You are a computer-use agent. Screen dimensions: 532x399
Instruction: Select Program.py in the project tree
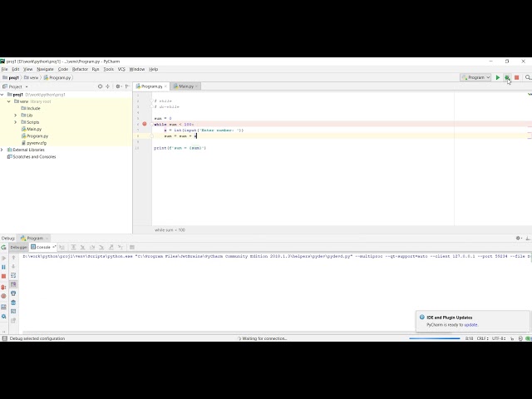(x=35, y=136)
